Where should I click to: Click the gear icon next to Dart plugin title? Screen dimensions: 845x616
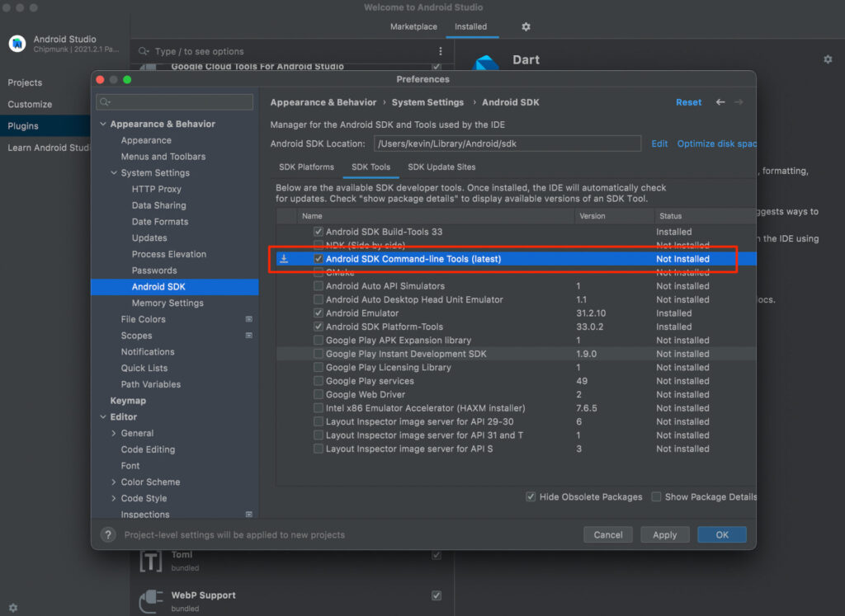click(x=828, y=59)
